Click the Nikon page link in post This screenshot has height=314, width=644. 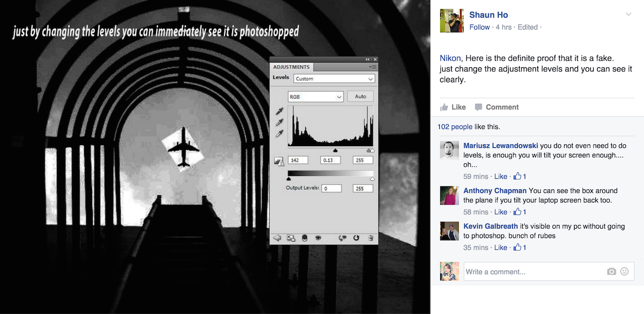[x=450, y=58]
